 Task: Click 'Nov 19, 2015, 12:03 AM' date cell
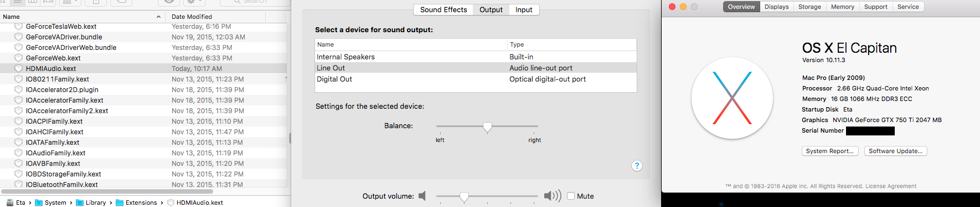point(208,37)
